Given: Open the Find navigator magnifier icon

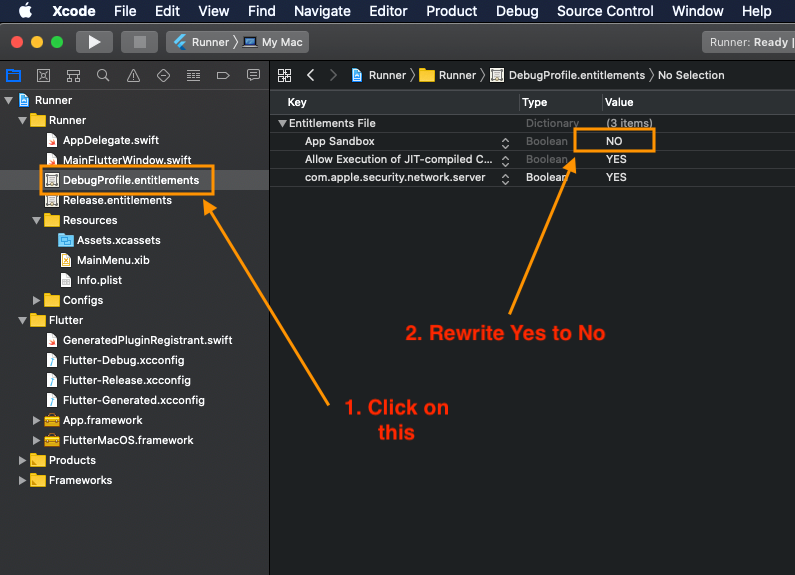Looking at the screenshot, I should tap(103, 76).
